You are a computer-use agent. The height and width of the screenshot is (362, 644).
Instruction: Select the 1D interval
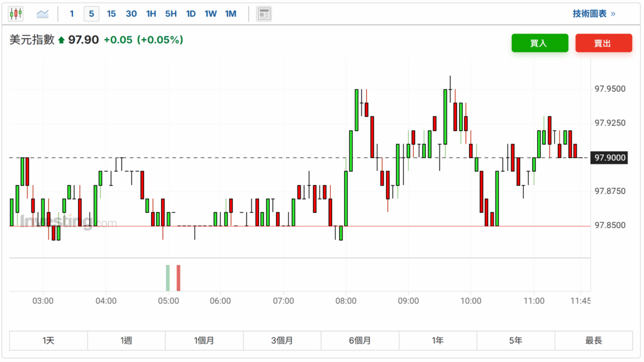pos(191,14)
